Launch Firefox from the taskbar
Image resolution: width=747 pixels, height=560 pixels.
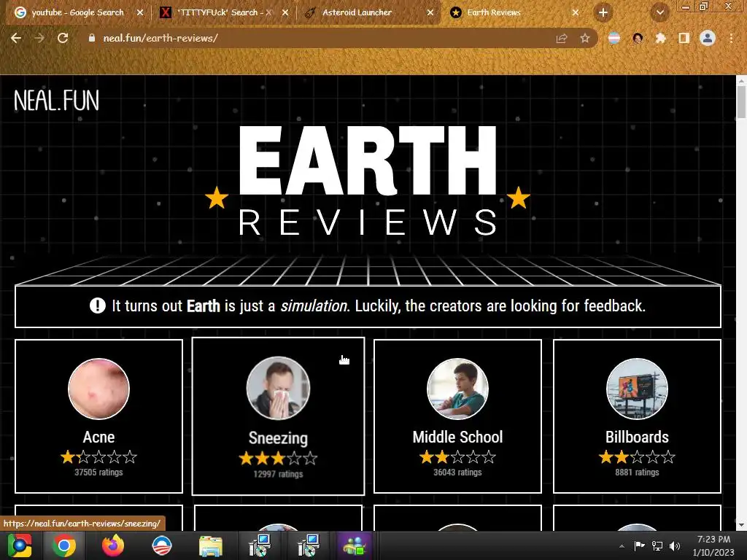pos(113,545)
